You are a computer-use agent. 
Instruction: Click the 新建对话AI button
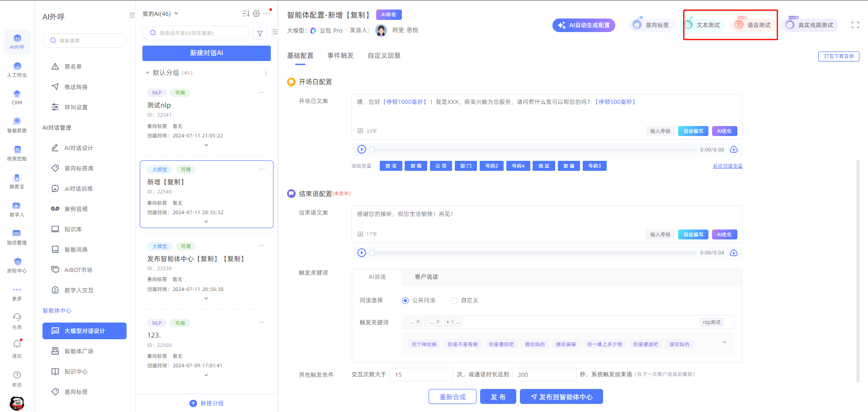click(x=207, y=53)
